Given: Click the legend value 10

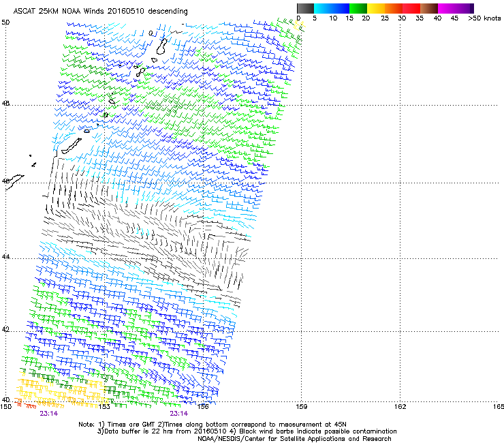Looking at the screenshot, I should tap(333, 18).
